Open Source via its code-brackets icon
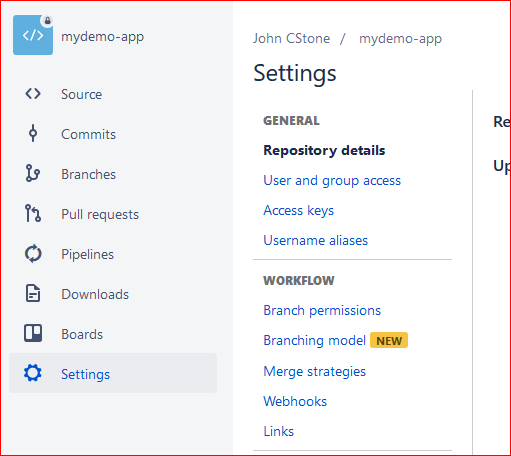Image resolution: width=511 pixels, height=456 pixels. point(33,94)
